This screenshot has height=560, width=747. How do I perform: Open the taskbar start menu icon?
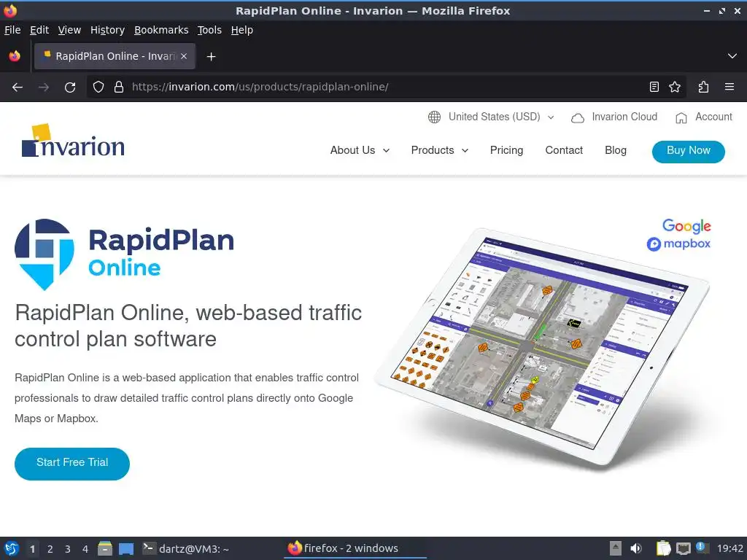click(x=12, y=548)
